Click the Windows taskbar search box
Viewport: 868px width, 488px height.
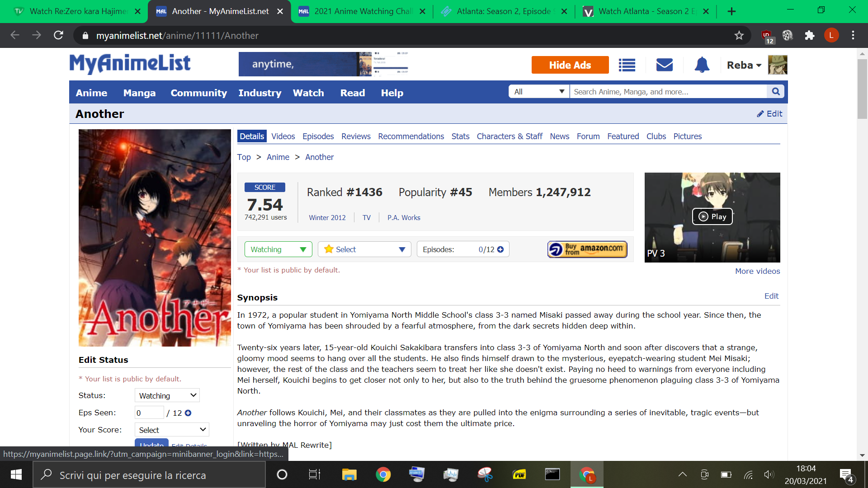(x=149, y=474)
